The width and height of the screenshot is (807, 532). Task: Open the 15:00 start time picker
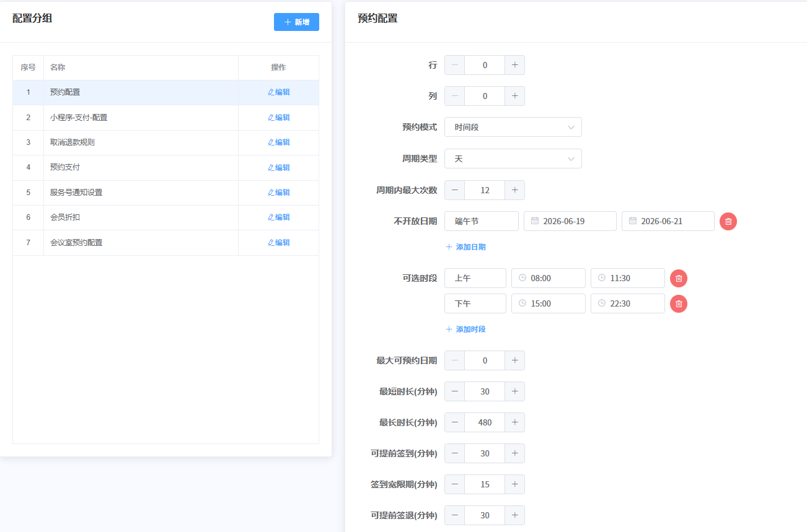549,303
